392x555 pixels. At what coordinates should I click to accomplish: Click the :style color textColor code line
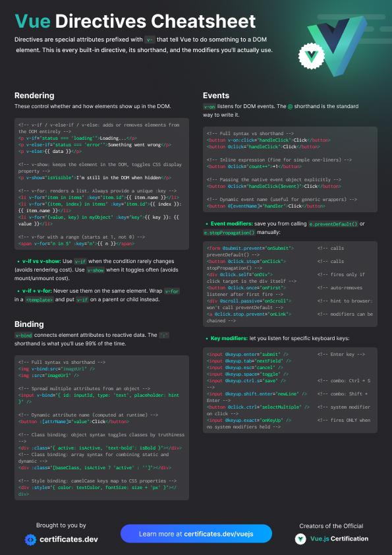point(98,490)
